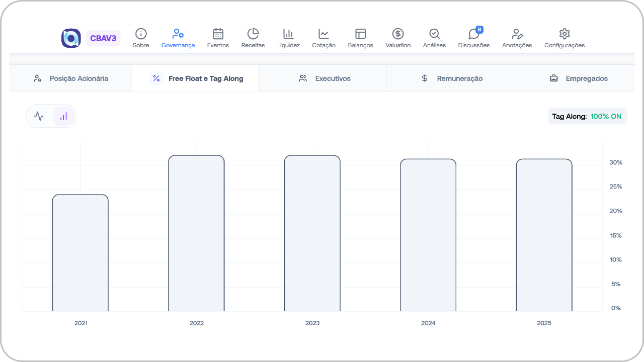Click the 2022 axis label
This screenshot has width=644, height=362.
(197, 323)
